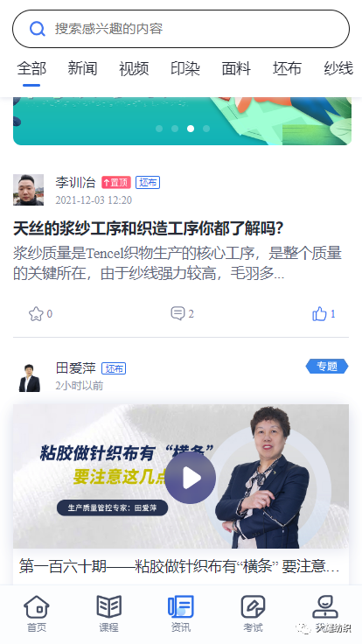The image size is (362, 644).
Task: Open comments via speech bubble icon
Action: [x=178, y=313]
